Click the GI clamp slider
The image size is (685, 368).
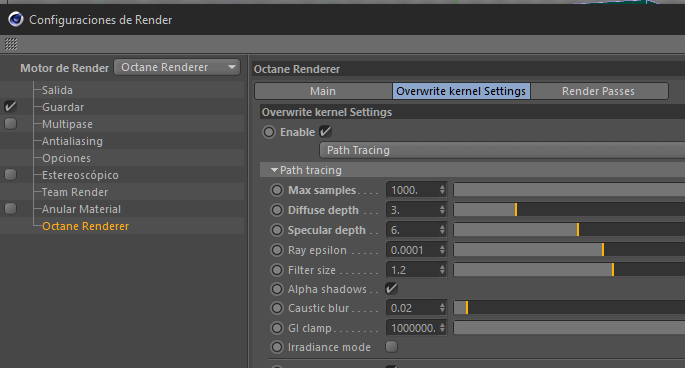point(569,328)
